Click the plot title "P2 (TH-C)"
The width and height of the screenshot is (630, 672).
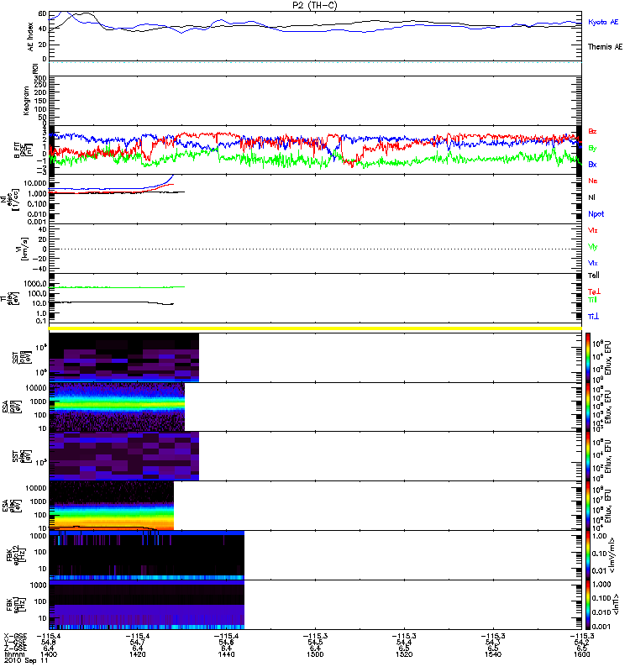(314, 5)
